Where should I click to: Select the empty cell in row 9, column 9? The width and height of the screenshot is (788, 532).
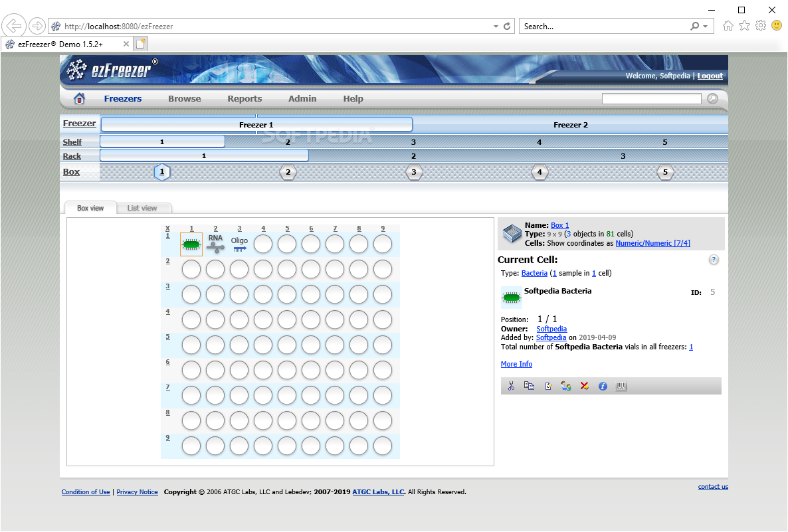pyautogui.click(x=383, y=446)
